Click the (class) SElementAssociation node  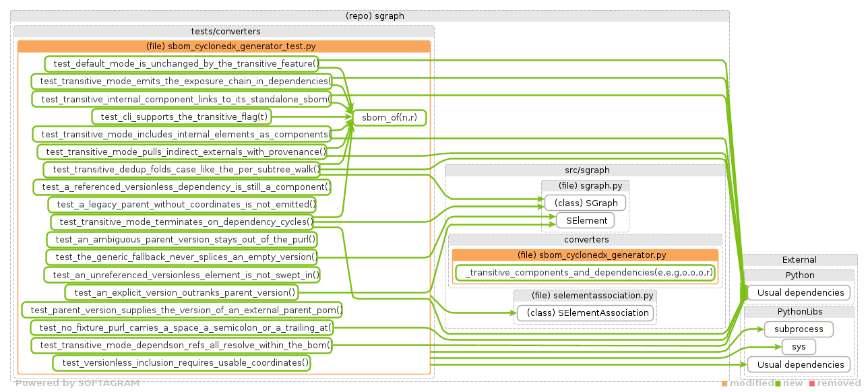[585, 313]
